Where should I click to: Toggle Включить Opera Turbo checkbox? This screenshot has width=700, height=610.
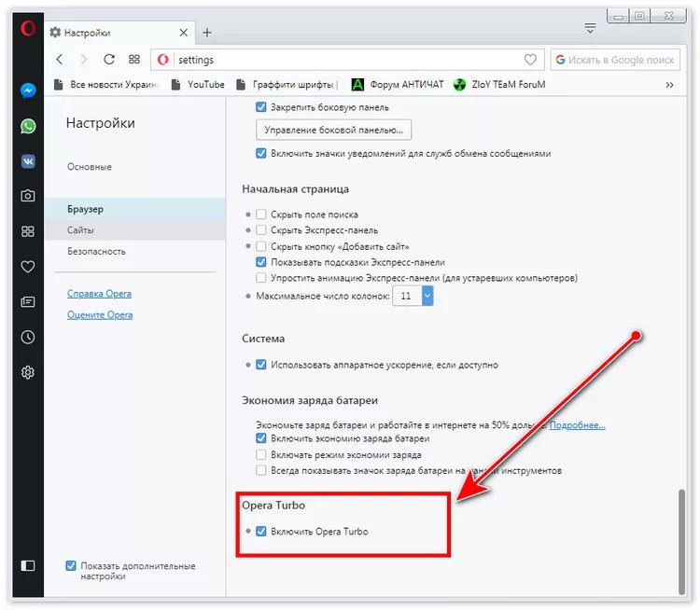click(x=261, y=531)
